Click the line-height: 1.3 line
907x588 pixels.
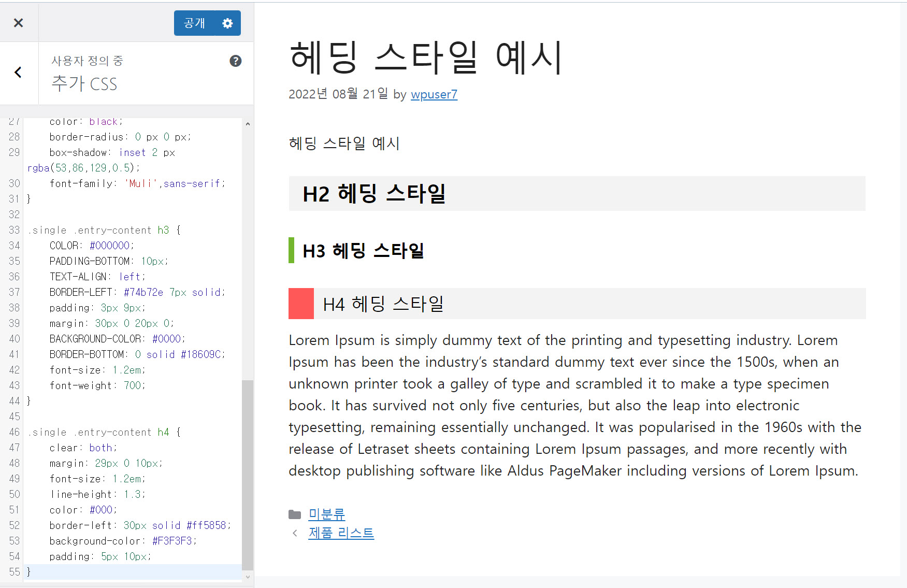(97, 494)
